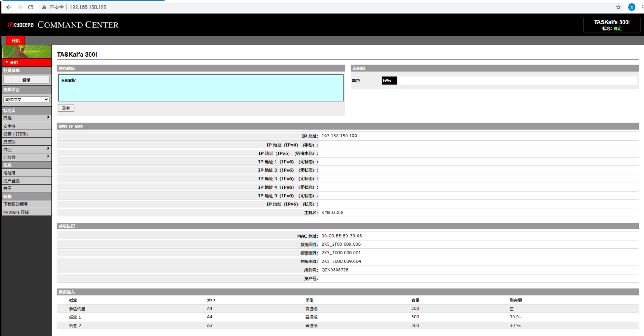Follow the 下载驱动程序 link
This screenshot has width=644, height=336.
[26, 205]
